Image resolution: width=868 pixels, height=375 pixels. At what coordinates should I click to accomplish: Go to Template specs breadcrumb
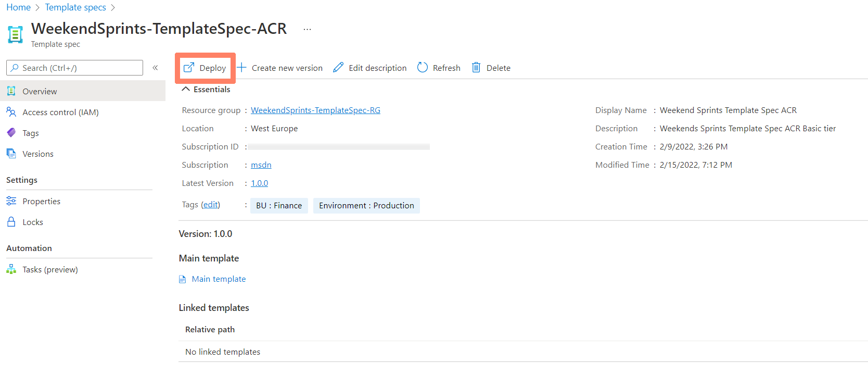click(x=75, y=7)
